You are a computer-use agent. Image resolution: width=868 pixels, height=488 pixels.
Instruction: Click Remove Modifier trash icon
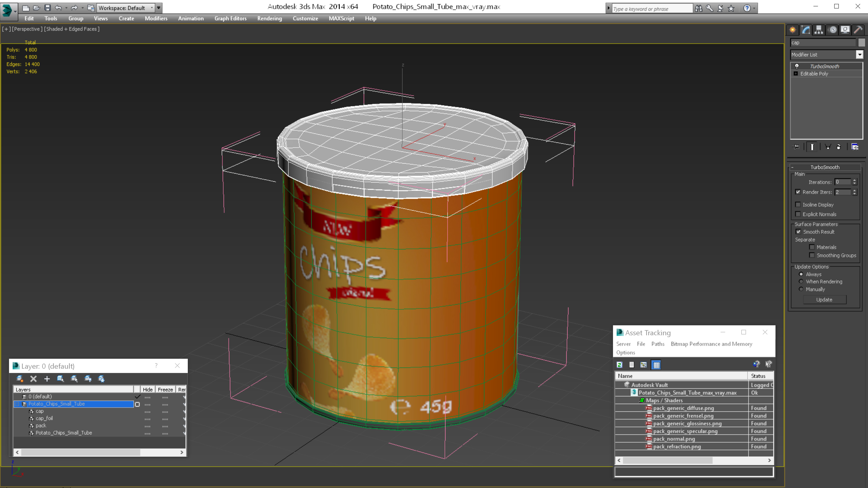(x=839, y=147)
